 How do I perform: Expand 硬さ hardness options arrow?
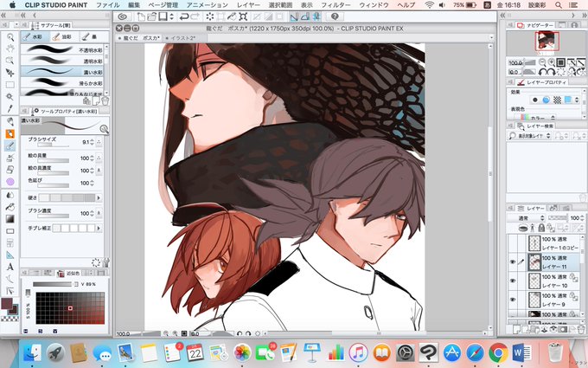point(99,198)
